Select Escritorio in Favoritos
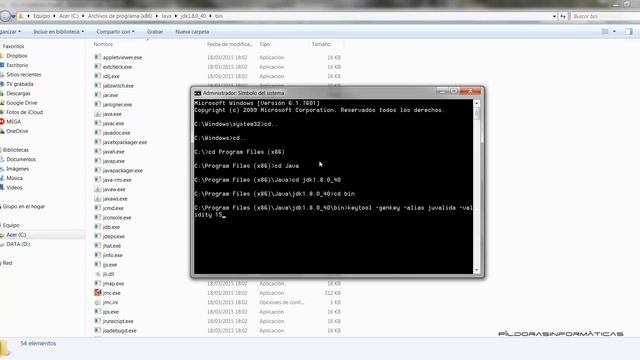Viewport: 640px width, 360px height. [17, 65]
